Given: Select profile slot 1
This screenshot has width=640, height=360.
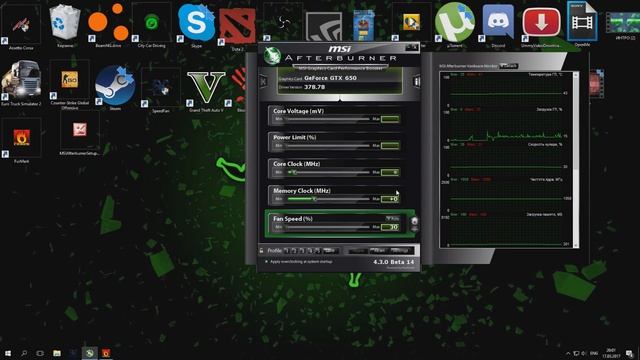Looking at the screenshot, I should [x=286, y=250].
